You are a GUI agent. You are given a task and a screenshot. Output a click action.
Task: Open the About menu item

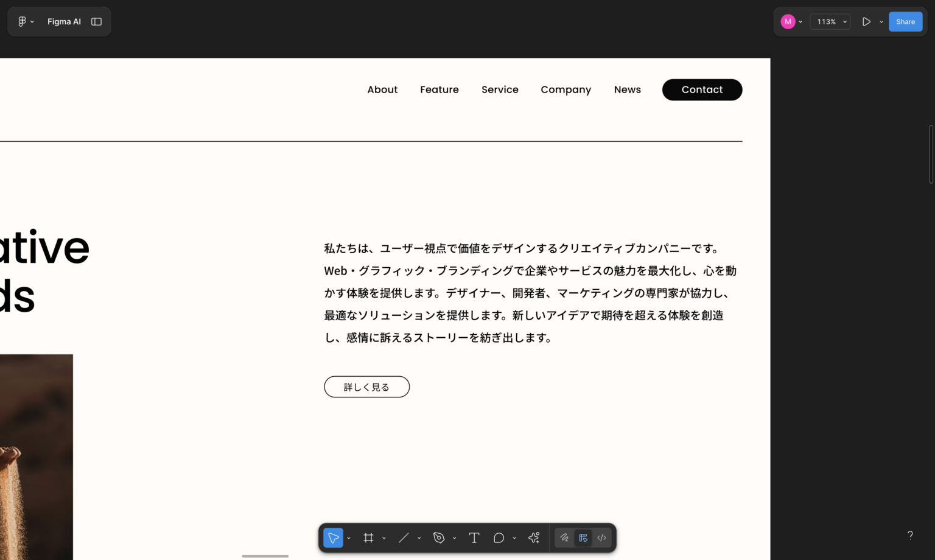point(382,89)
